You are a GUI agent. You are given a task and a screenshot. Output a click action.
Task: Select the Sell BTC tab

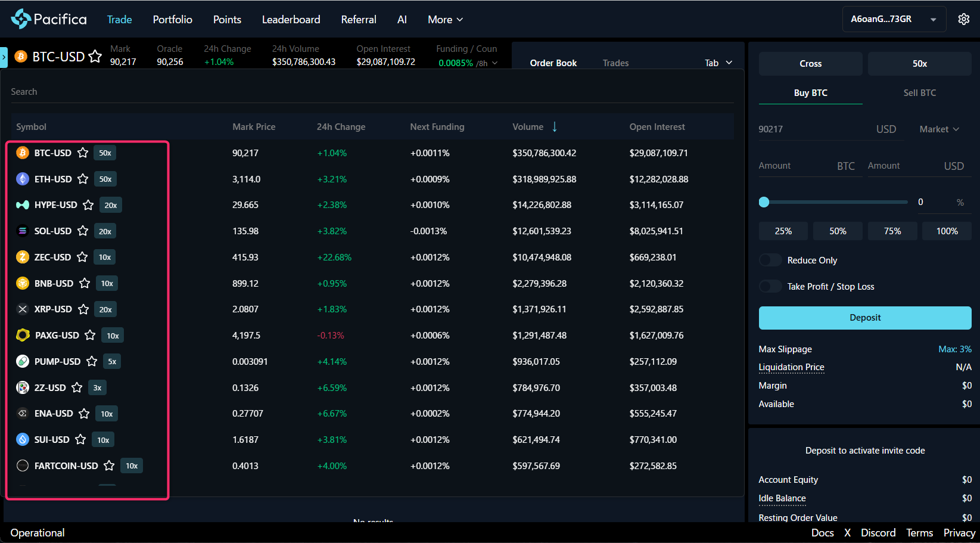coord(919,93)
